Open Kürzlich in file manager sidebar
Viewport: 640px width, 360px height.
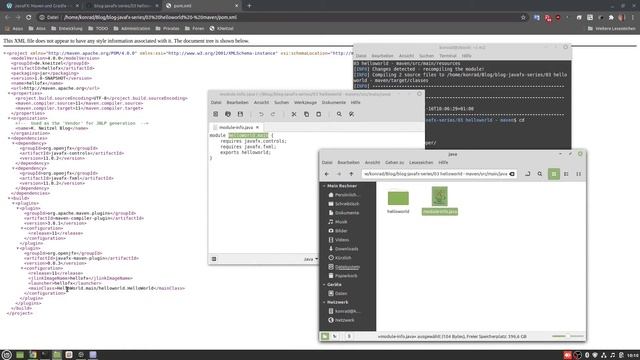(x=343, y=258)
